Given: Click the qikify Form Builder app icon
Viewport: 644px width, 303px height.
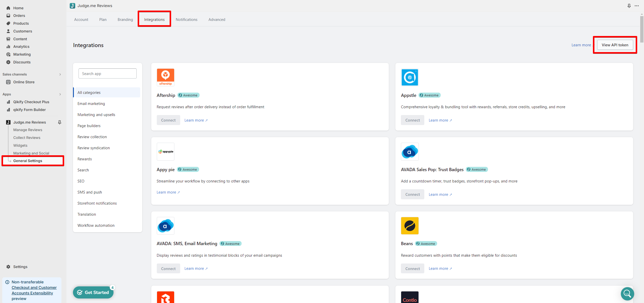Looking at the screenshot, I should pos(8,110).
